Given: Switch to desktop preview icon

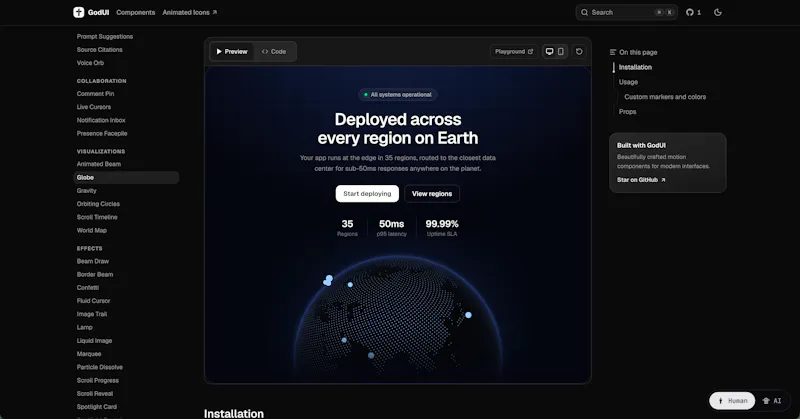Looking at the screenshot, I should coord(549,52).
